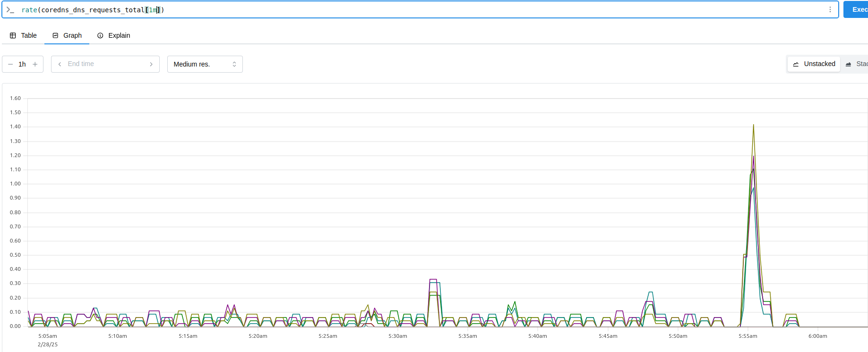Move End time later with right chevron

point(151,64)
